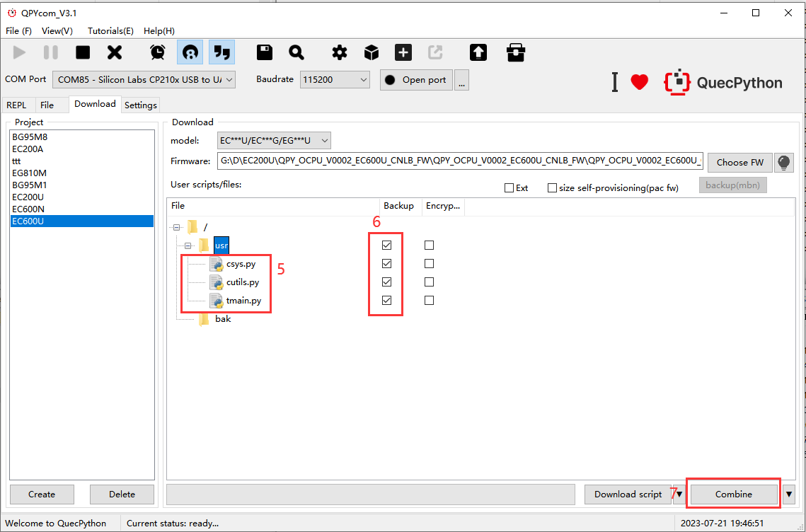Screen dimensions: 806x532
Task: Open the COM Port dropdown
Action: [x=144, y=80]
